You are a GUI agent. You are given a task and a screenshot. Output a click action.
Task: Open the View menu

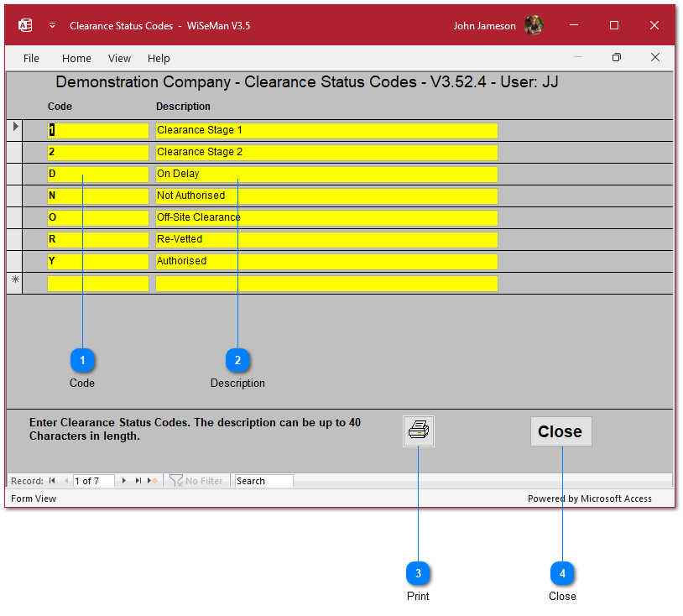pos(119,59)
